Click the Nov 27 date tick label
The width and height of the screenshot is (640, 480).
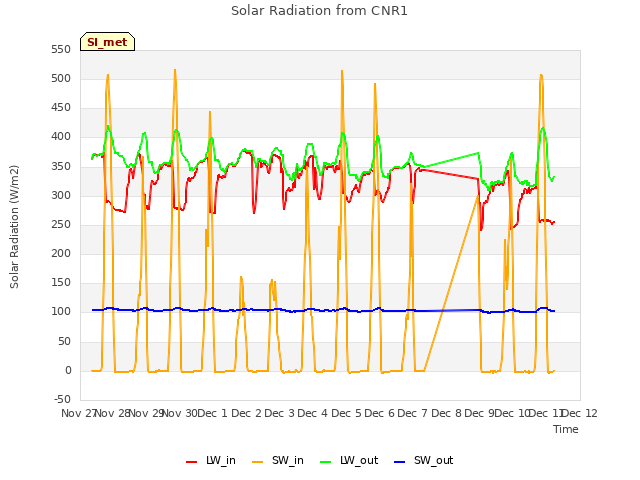[78, 413]
